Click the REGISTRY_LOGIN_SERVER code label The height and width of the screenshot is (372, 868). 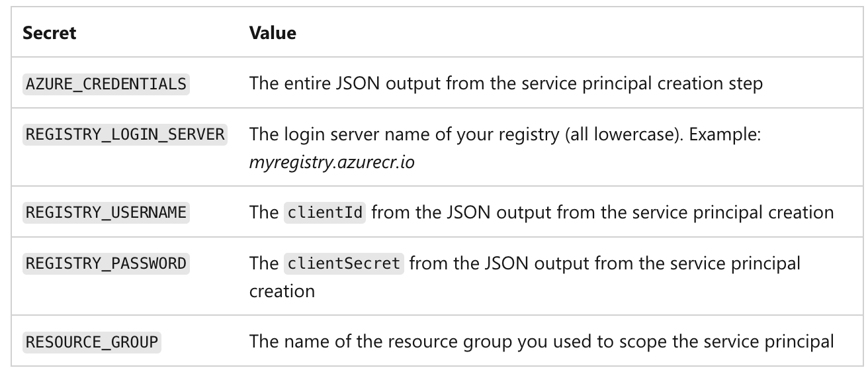point(126,134)
